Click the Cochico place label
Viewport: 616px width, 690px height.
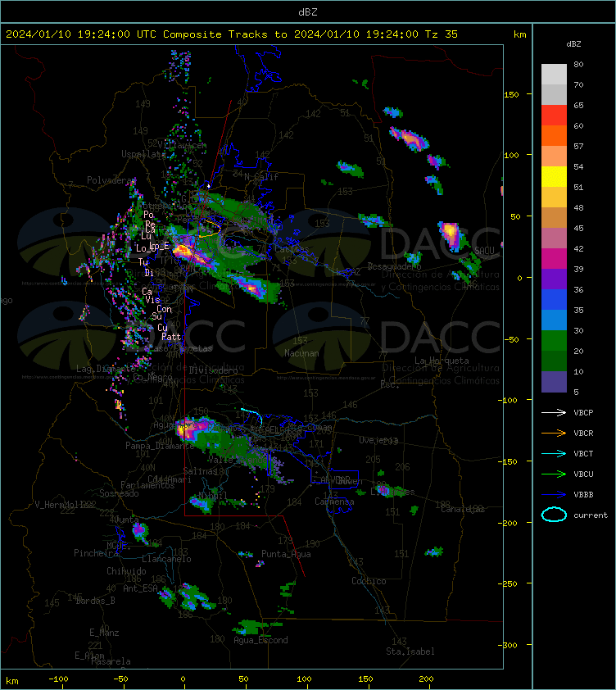[x=369, y=581]
